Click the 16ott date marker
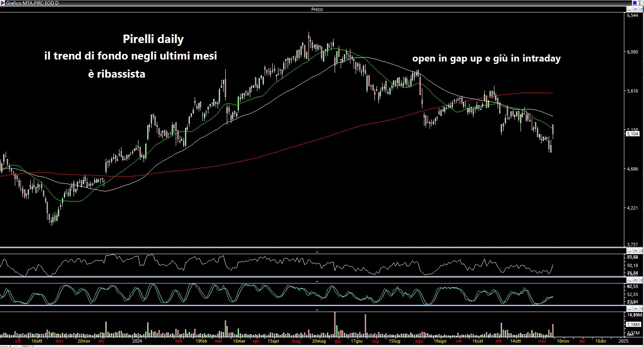 click(x=37, y=341)
